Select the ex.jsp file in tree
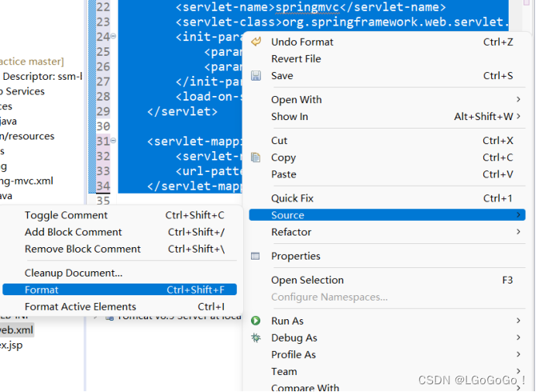This screenshot has width=536, height=392. pos(12,346)
